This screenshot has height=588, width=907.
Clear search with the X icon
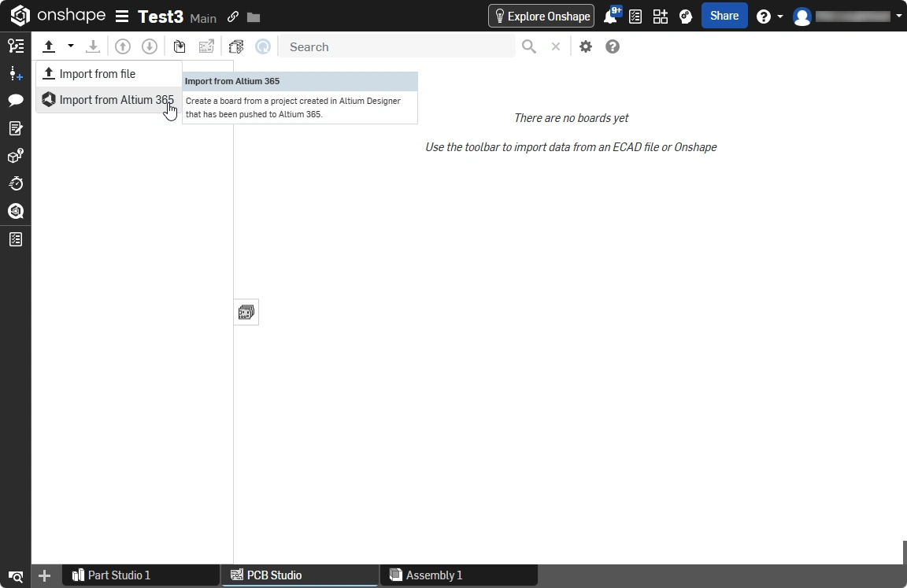point(555,46)
